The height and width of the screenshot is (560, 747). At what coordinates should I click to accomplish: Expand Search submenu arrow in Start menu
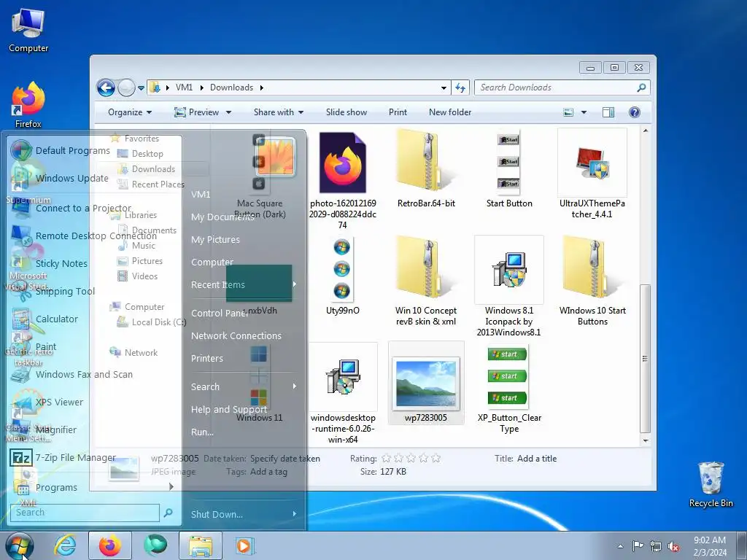pos(295,386)
